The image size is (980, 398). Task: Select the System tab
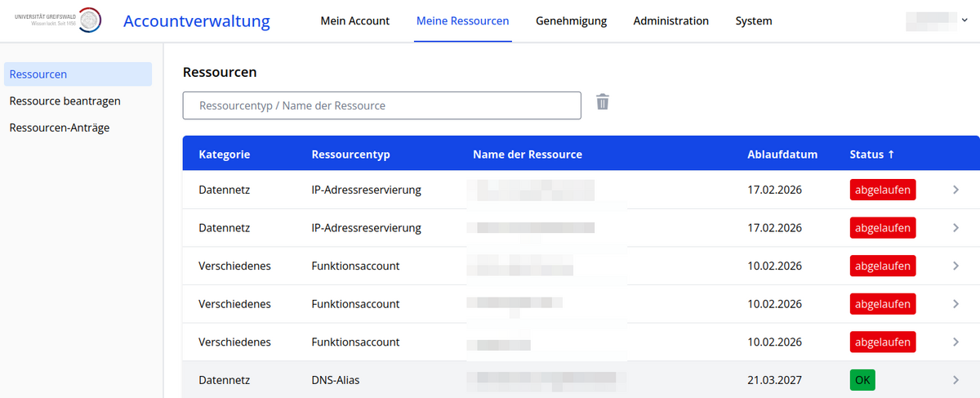pos(753,21)
